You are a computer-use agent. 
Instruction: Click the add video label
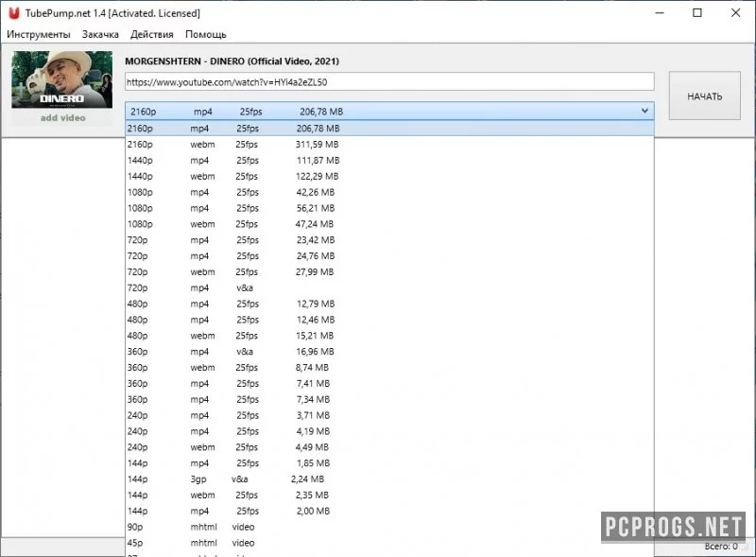coord(62,118)
